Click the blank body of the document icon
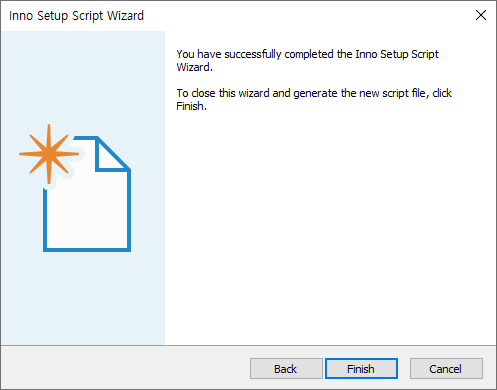The image size is (497, 390). pyautogui.click(x=87, y=213)
